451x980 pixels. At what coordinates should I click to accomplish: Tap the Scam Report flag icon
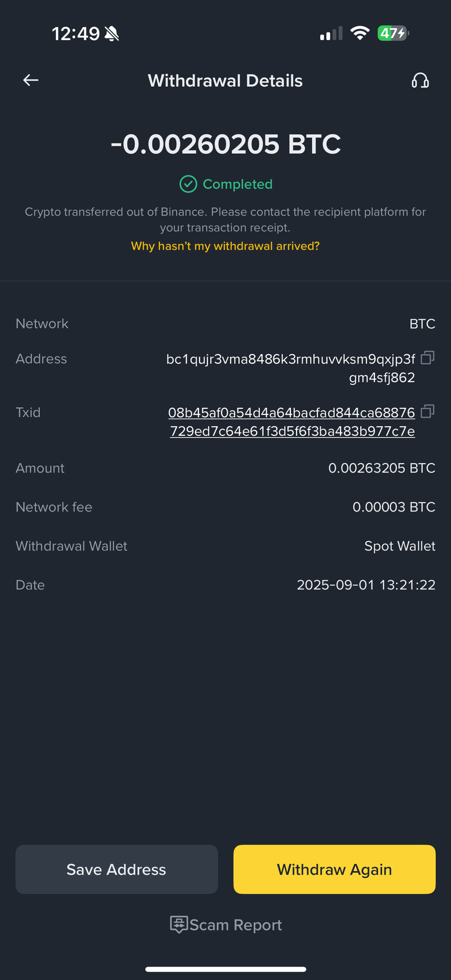pyautogui.click(x=179, y=925)
